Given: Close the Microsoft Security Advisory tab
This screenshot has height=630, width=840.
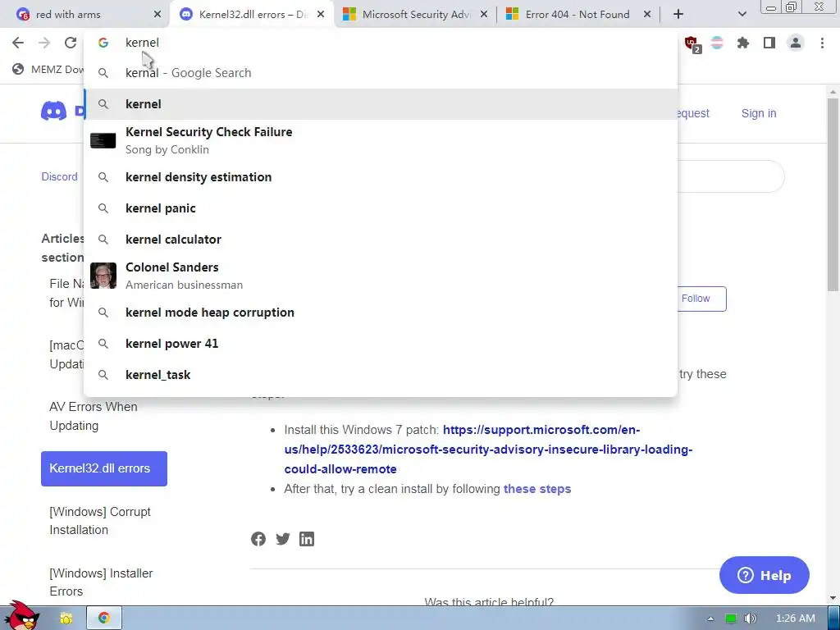Looking at the screenshot, I should pyautogui.click(x=484, y=15).
